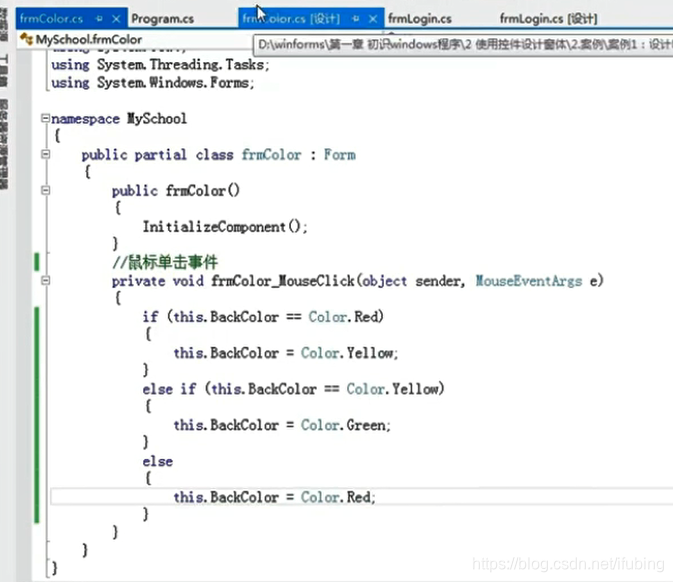Click the Color.Green assignment line

tap(282, 425)
